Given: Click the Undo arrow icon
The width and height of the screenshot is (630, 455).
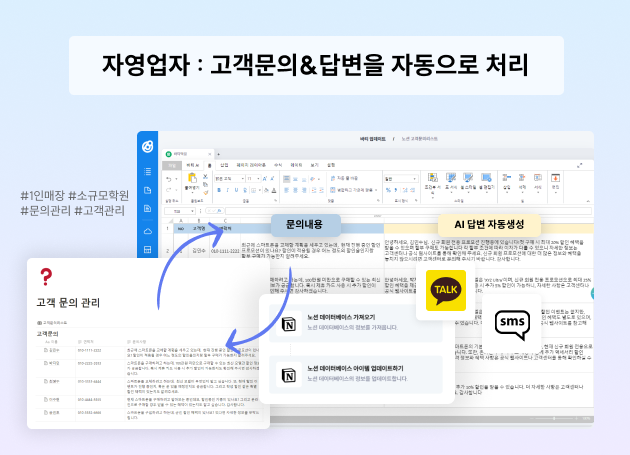Looking at the screenshot, I should click(169, 179).
